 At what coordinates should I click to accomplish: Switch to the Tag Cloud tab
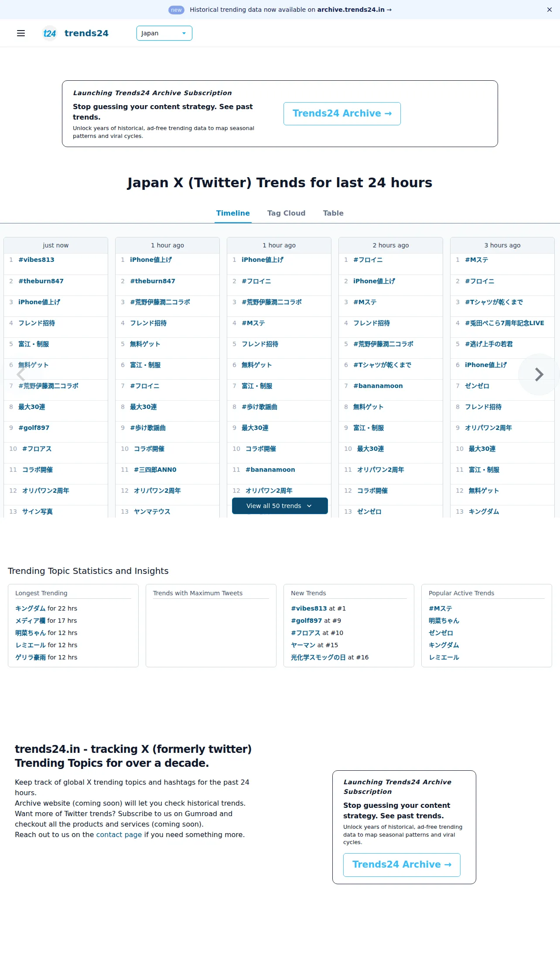[x=286, y=213]
